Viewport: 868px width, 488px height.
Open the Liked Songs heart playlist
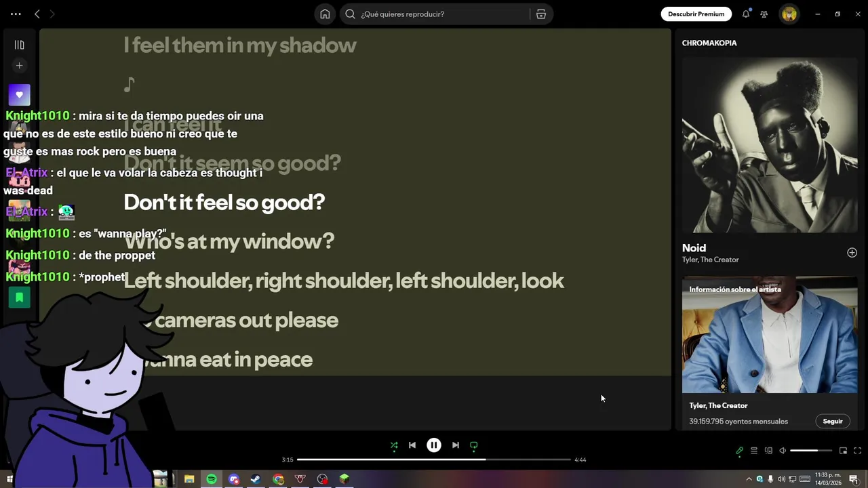(19, 95)
